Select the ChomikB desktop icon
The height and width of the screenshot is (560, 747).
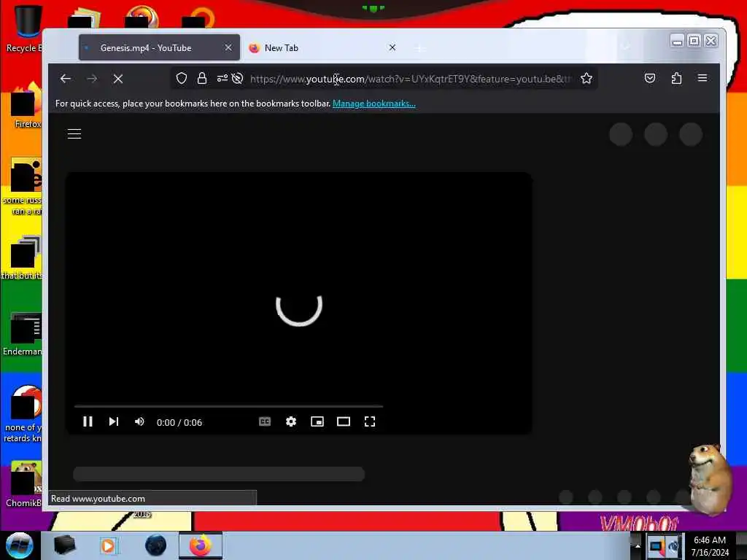(x=24, y=485)
